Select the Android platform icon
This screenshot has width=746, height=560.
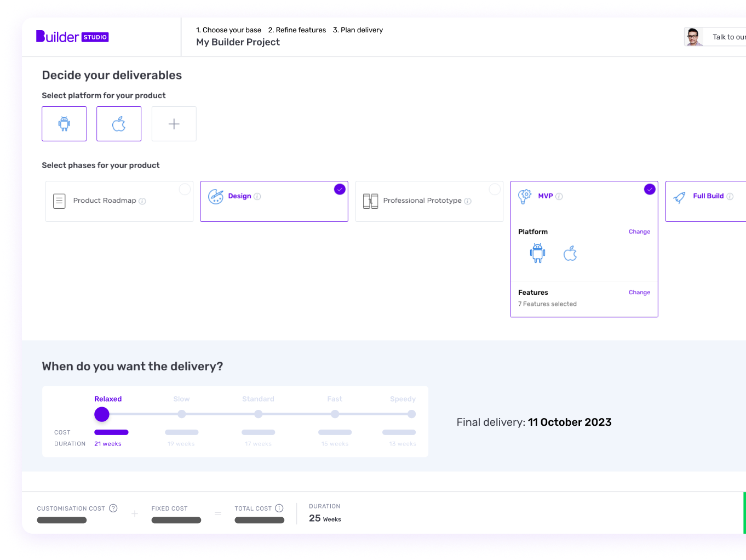[64, 123]
